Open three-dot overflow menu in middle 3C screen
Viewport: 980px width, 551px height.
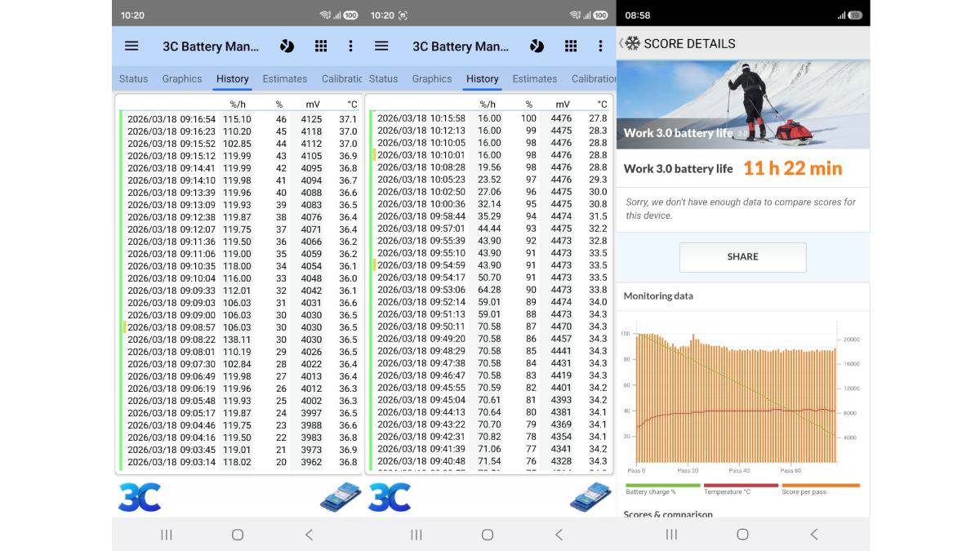coord(600,47)
